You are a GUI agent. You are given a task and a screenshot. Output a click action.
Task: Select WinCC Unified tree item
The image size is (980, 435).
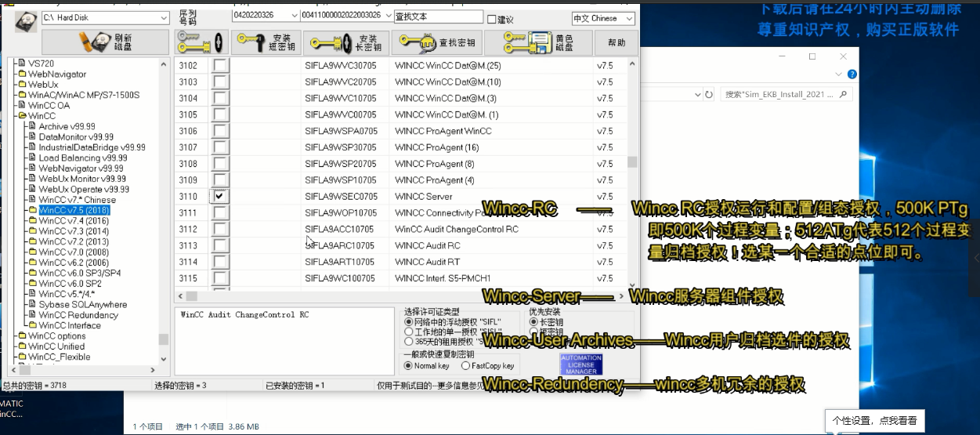coord(56,346)
